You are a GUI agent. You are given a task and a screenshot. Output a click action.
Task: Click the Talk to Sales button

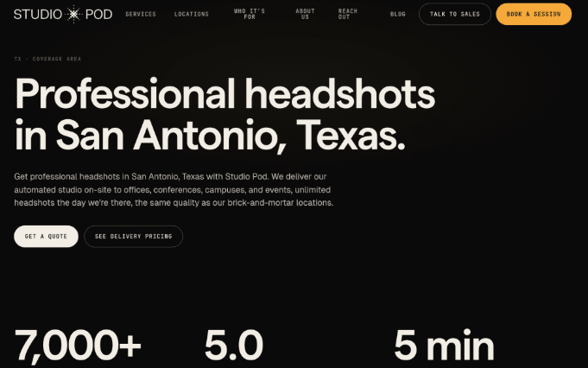(455, 15)
